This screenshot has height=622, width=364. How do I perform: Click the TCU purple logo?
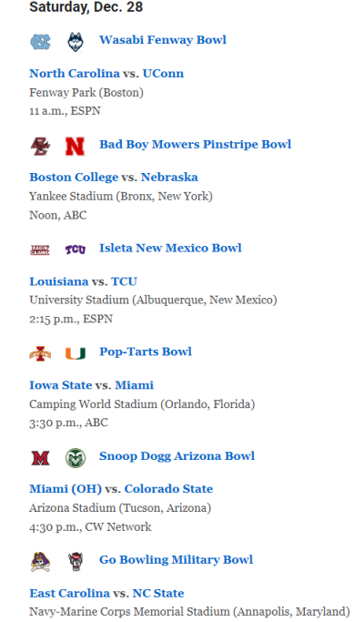pyautogui.click(x=76, y=250)
